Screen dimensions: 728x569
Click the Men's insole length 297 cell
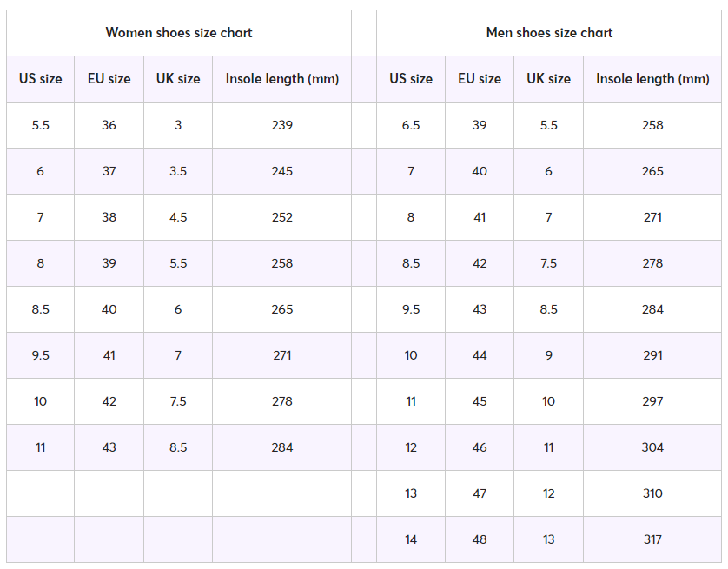coord(652,401)
